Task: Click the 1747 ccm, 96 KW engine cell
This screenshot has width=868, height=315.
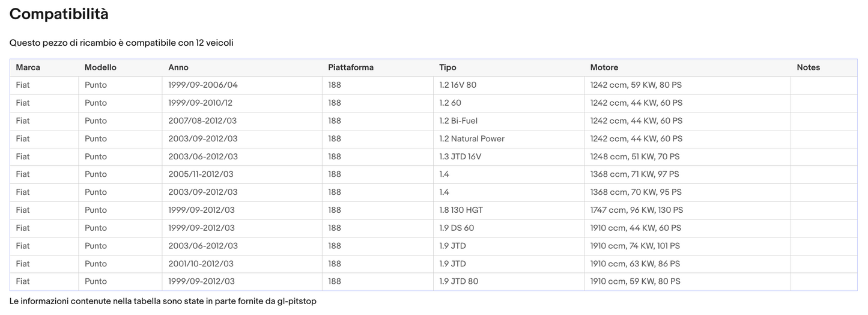Action: pos(636,210)
